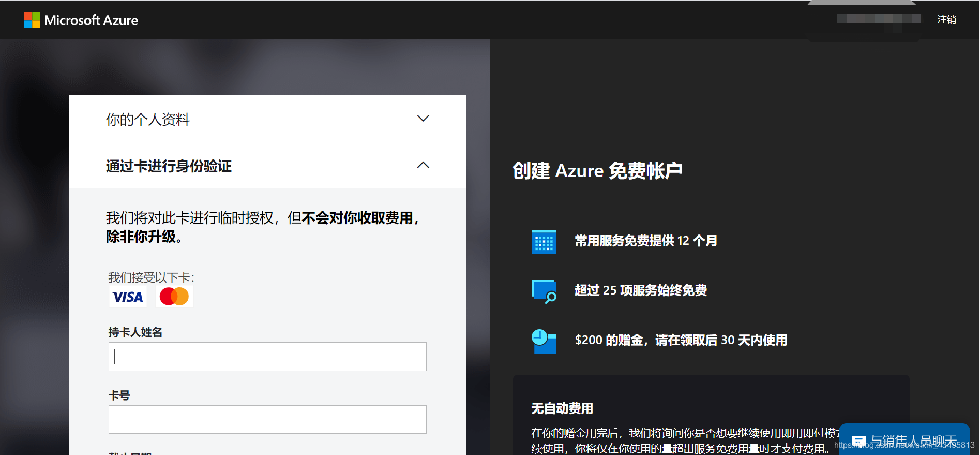This screenshot has height=455, width=980.
Task: Click the blurred account name in header
Action: coord(879,19)
